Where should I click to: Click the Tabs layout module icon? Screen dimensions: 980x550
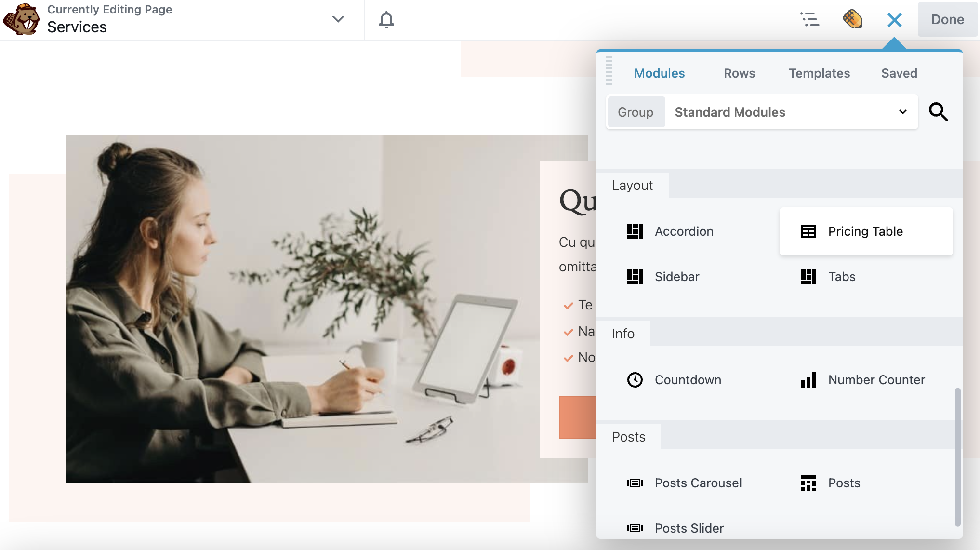[x=808, y=277]
